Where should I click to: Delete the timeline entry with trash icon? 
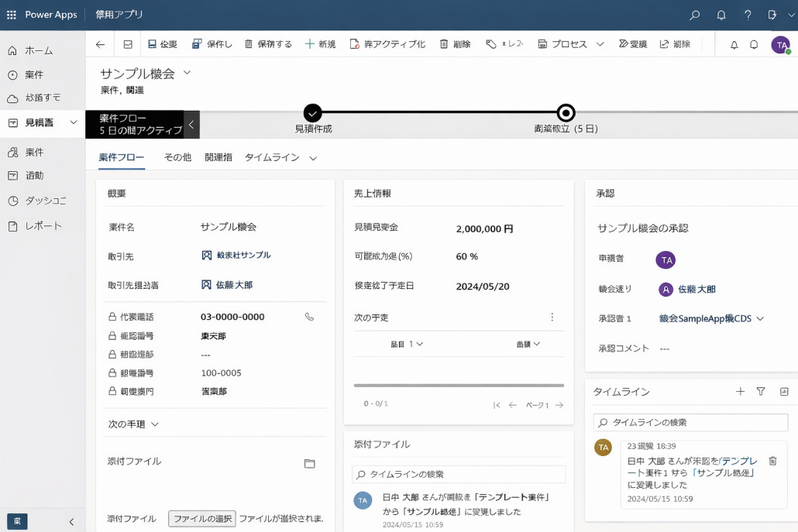(772, 461)
